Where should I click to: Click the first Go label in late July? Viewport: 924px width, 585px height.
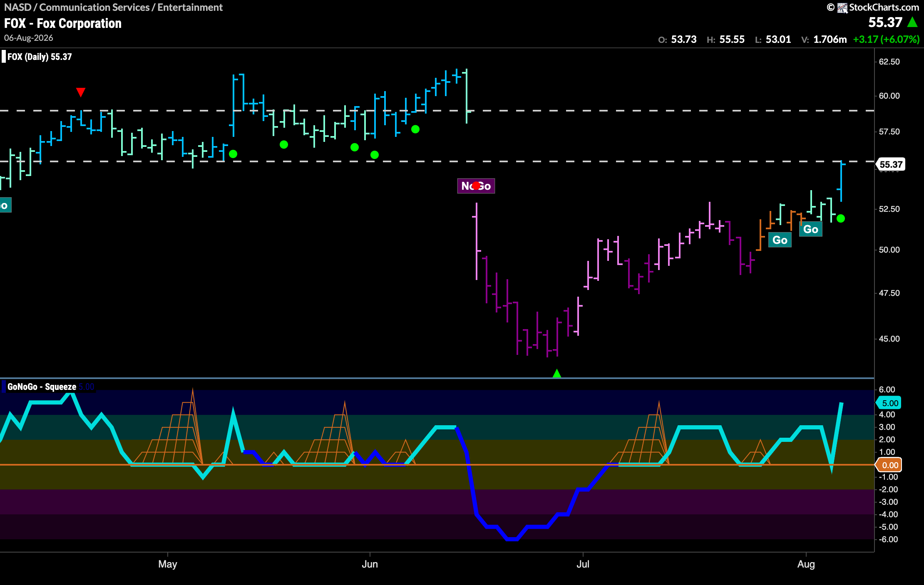780,240
